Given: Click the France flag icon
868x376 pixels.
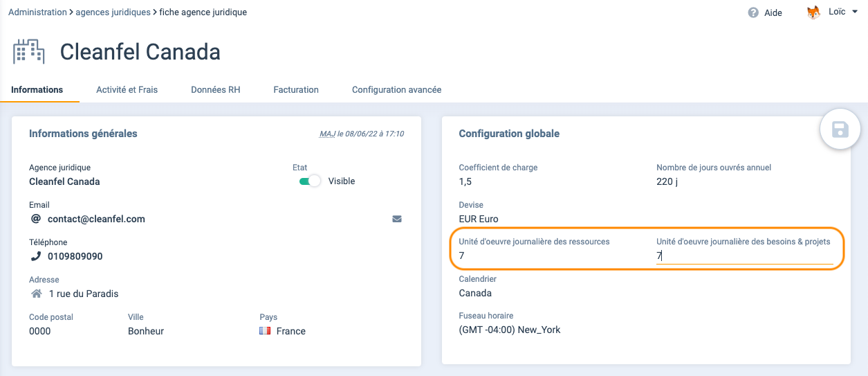Looking at the screenshot, I should (x=265, y=331).
